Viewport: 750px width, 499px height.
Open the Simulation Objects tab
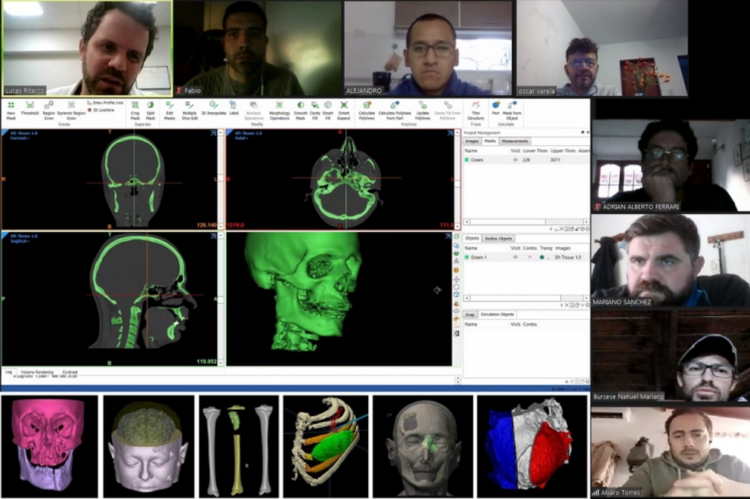(x=498, y=314)
